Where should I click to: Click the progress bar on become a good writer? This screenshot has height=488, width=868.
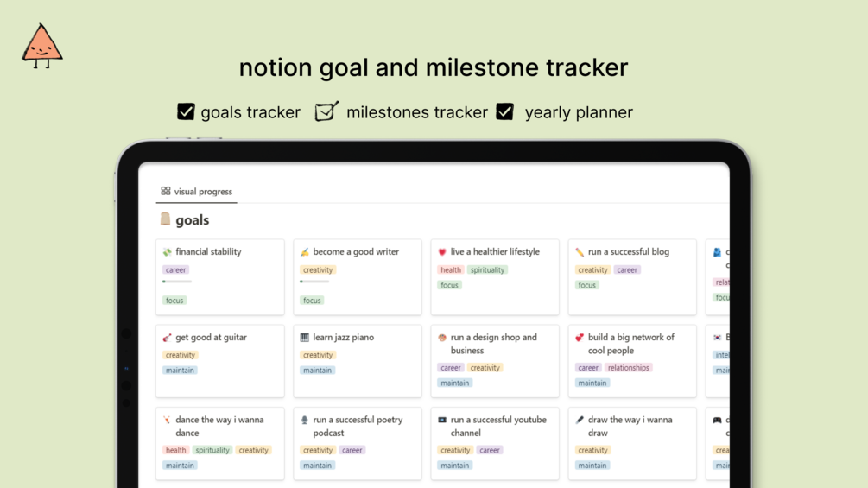click(314, 282)
